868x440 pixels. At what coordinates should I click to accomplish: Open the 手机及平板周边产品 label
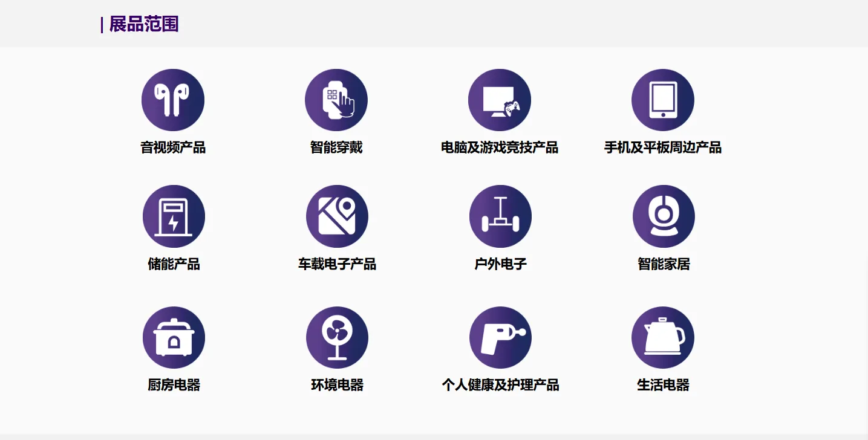(x=663, y=147)
